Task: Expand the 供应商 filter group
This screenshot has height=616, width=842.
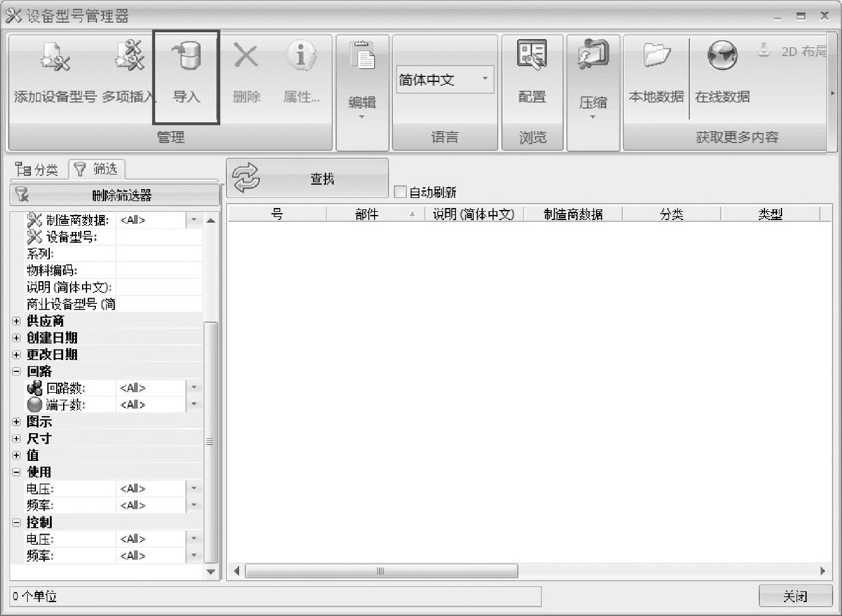Action: click(x=17, y=321)
